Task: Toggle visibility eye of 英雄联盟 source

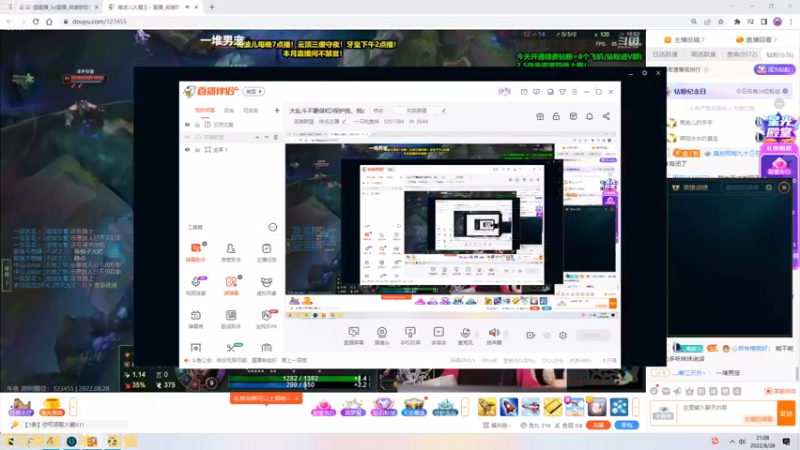Action: pos(187,137)
